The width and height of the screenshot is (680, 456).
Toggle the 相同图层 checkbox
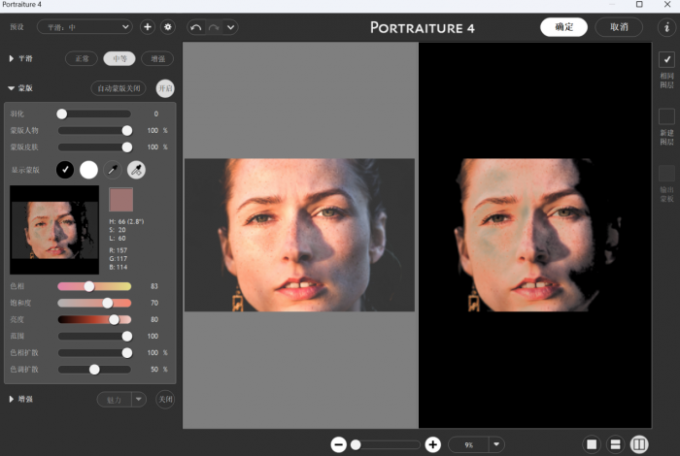click(x=667, y=60)
